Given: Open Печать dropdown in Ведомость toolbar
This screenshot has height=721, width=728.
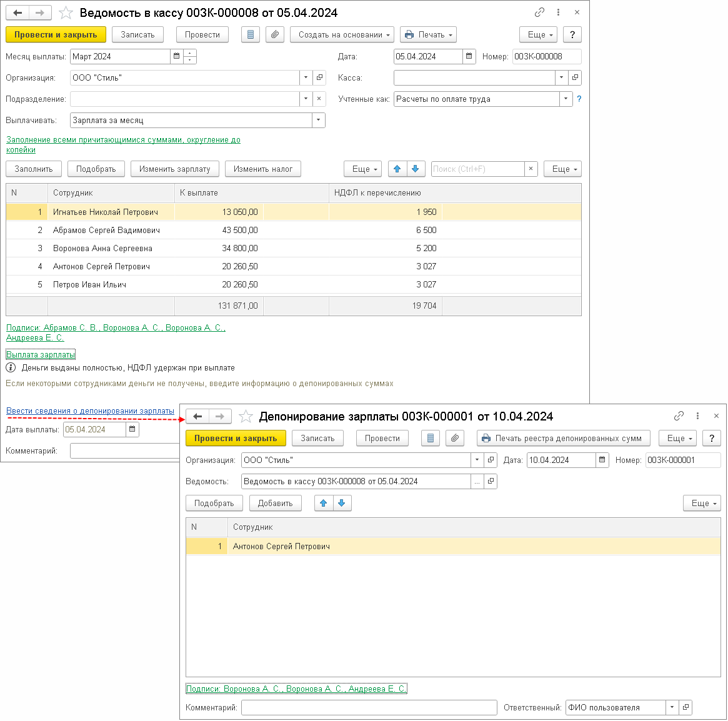Looking at the screenshot, I should click(428, 34).
